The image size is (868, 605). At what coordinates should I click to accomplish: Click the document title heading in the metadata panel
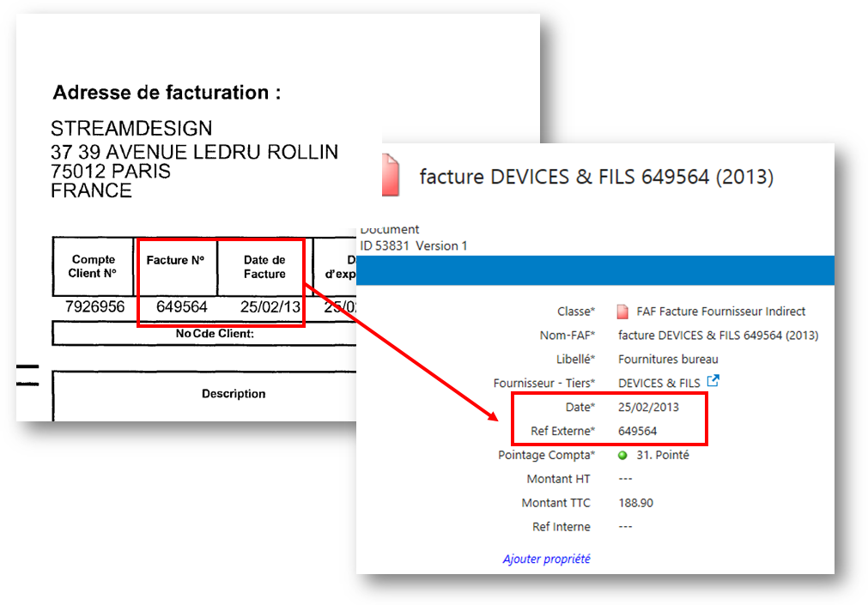596,177
